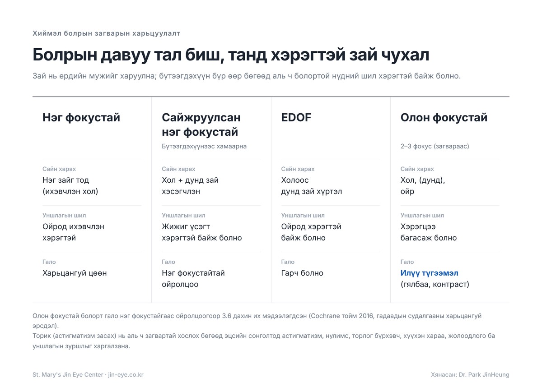542x392 pixels.
Task: Click the text "(гялбаа, контраст)"
Action: point(435,284)
